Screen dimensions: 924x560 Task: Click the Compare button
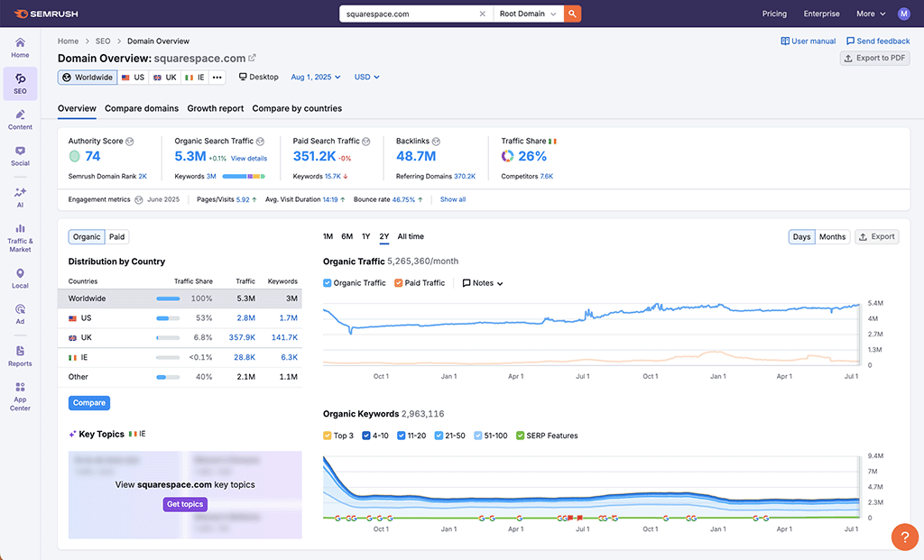point(89,403)
